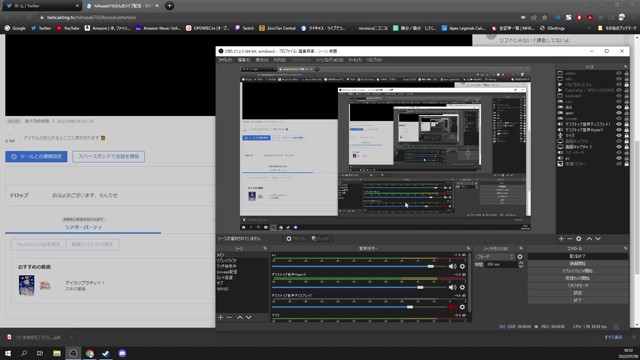The image size is (640, 360).
Task: Hide 画面キャプチャ 2 source via eye icon
Action: [619, 147]
